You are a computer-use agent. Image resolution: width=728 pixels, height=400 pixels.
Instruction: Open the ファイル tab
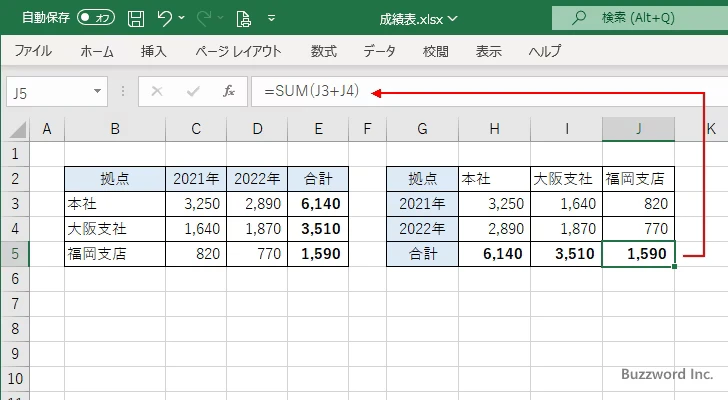click(x=33, y=51)
